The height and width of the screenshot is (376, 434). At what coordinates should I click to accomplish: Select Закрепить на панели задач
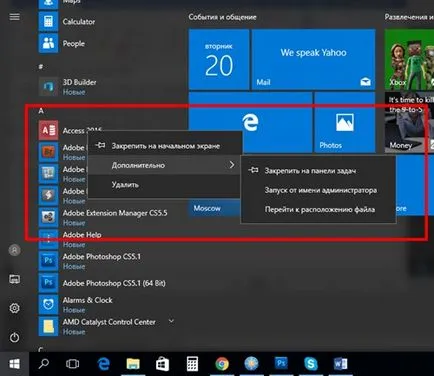(318, 171)
